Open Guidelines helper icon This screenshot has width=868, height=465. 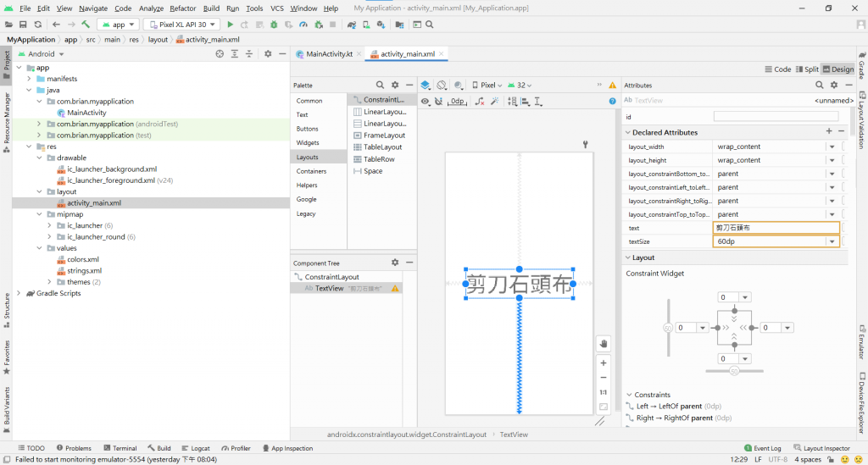coord(538,101)
